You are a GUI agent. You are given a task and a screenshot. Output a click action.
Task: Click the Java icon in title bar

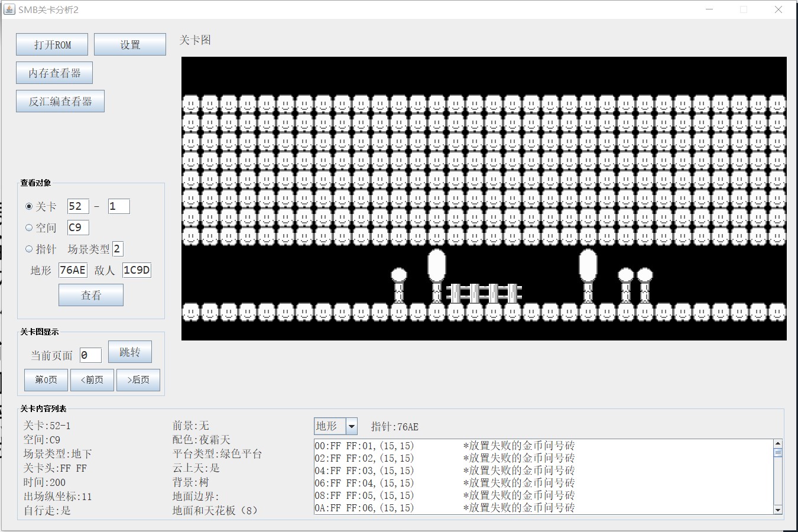coord(9,9)
